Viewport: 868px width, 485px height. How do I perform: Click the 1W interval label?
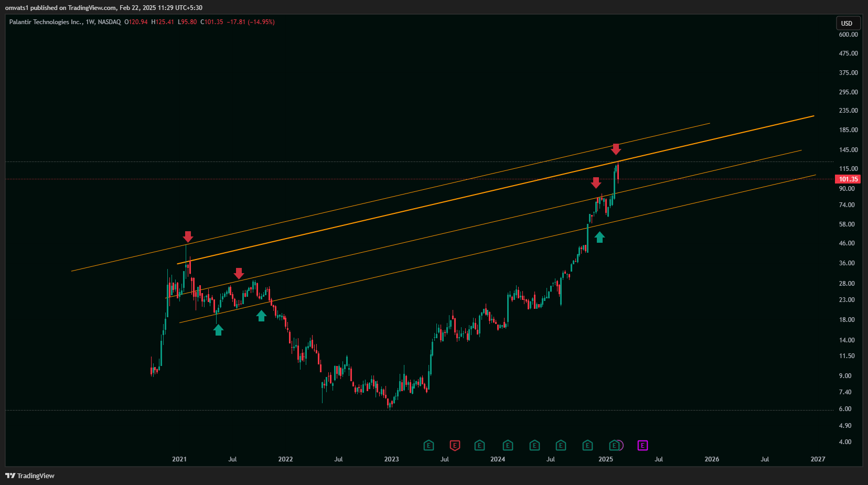90,22
